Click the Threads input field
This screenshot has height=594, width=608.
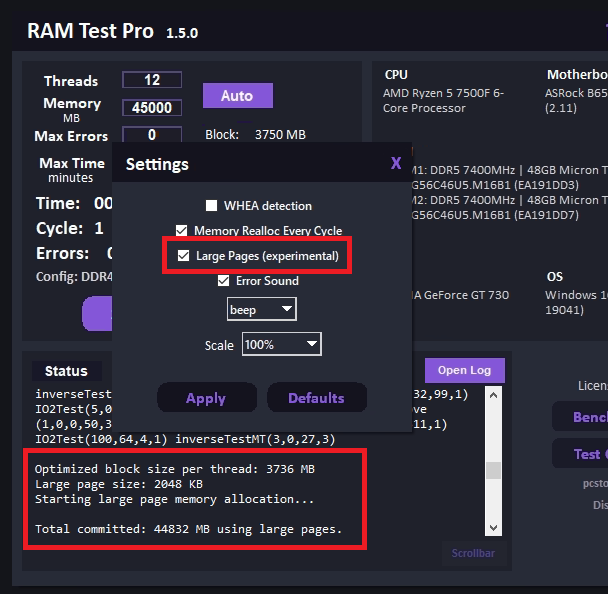point(152,80)
